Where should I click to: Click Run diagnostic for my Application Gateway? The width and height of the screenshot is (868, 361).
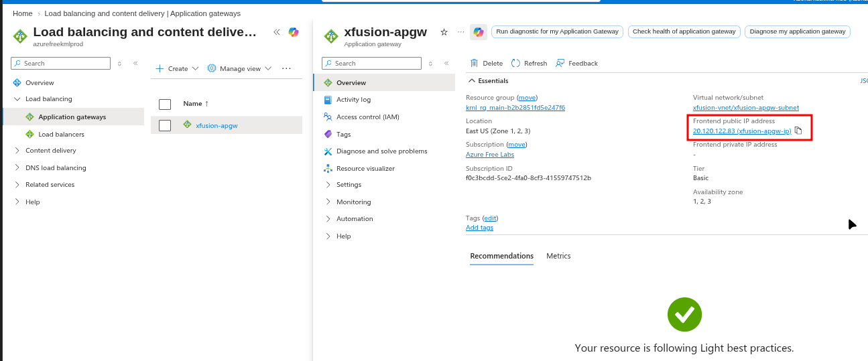[558, 31]
